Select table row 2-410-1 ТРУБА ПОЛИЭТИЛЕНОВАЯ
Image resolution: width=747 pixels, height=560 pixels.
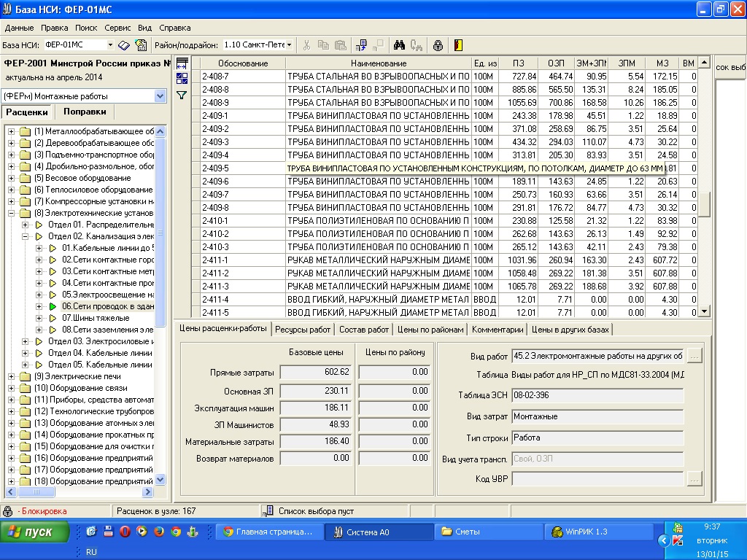tap(378, 221)
